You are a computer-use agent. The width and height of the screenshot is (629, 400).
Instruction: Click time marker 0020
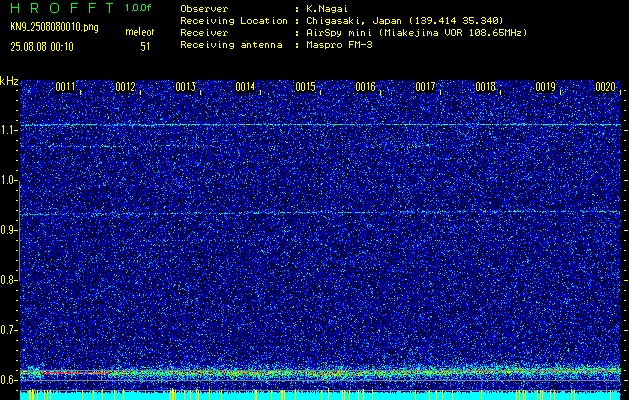coord(605,87)
